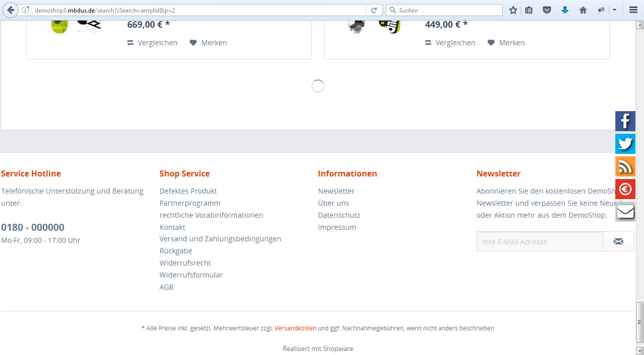Open the orange RSS feed icon
The image size is (644, 355).
625,166
